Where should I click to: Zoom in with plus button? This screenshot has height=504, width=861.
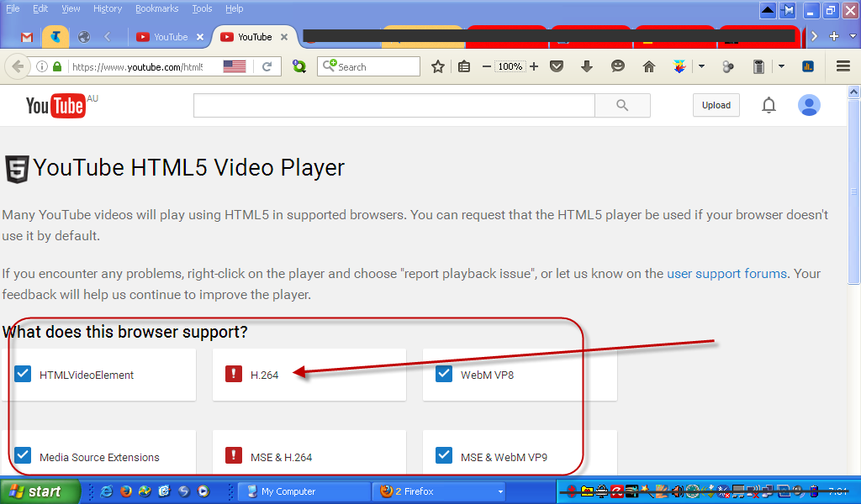pos(534,67)
